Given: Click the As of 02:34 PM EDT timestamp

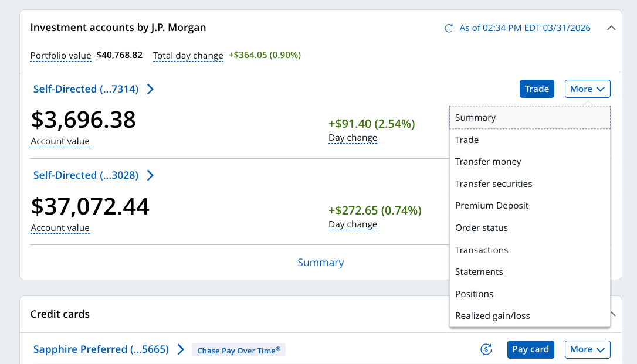Looking at the screenshot, I should (x=525, y=28).
